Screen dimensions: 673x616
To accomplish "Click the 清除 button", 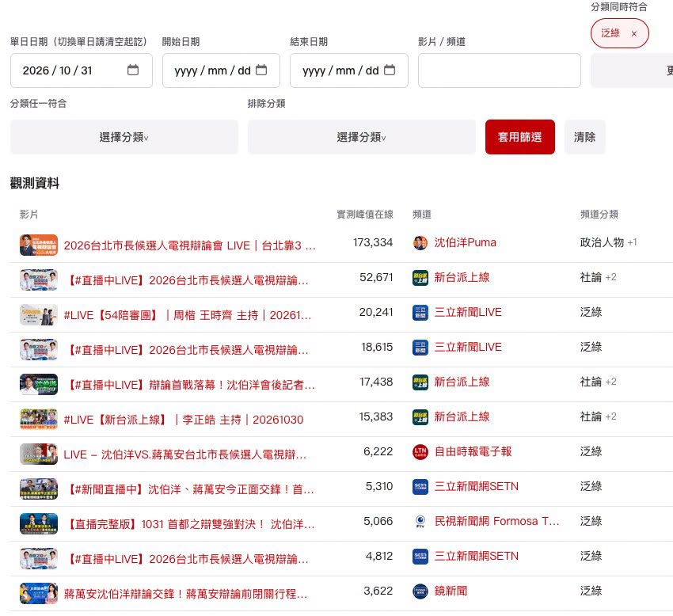I will tap(584, 137).
